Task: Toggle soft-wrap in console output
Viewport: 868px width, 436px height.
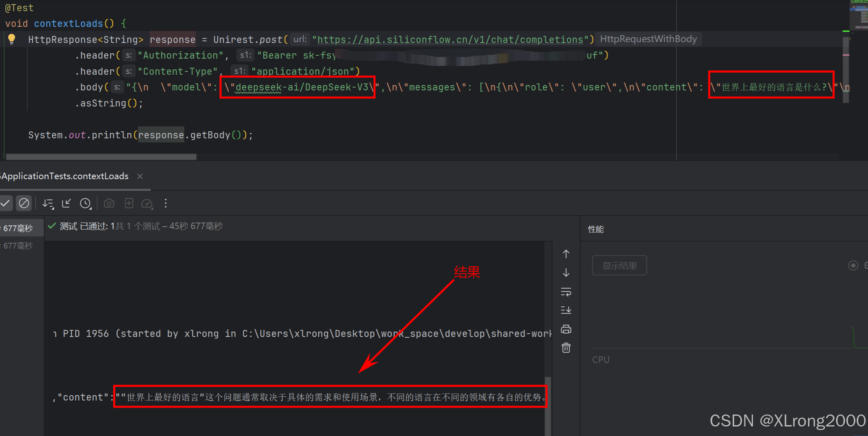Action: 566,292
